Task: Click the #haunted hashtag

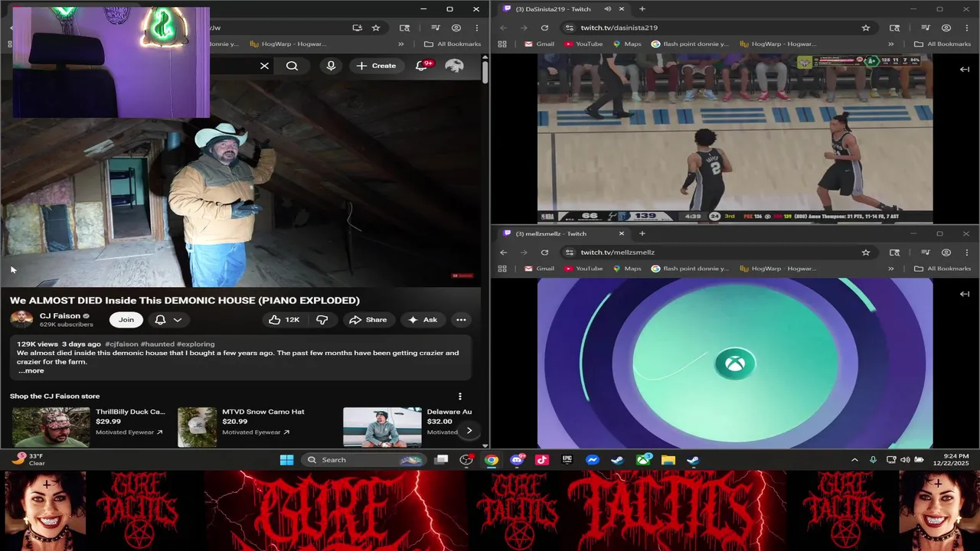Action: point(157,344)
